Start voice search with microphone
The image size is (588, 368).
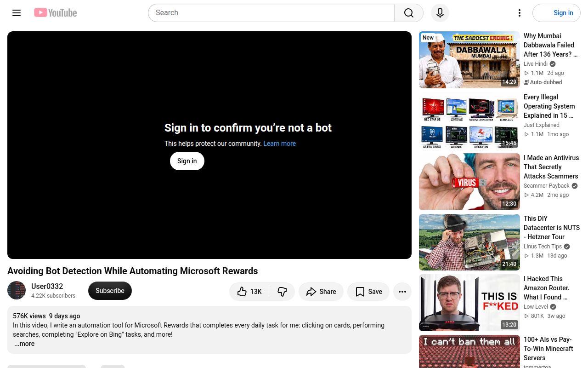(x=440, y=13)
